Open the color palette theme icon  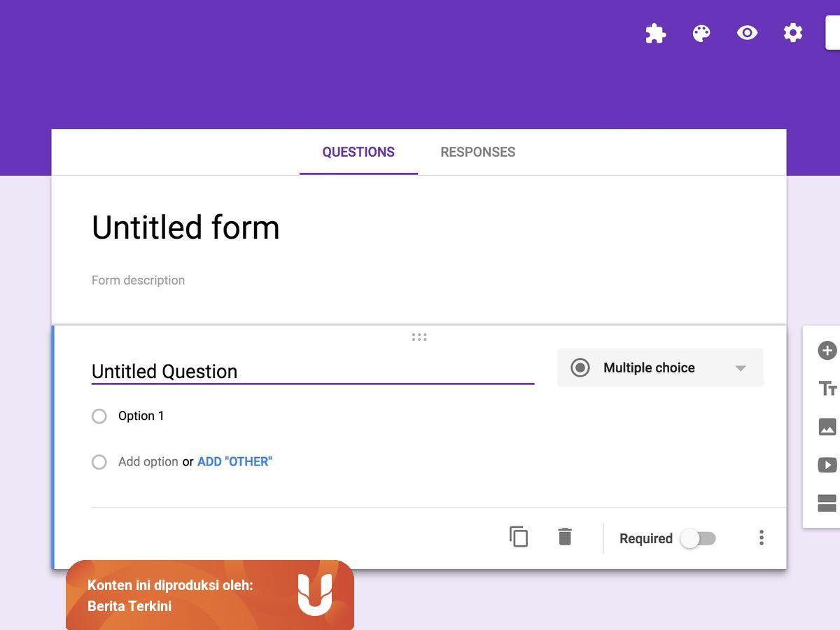[701, 33]
